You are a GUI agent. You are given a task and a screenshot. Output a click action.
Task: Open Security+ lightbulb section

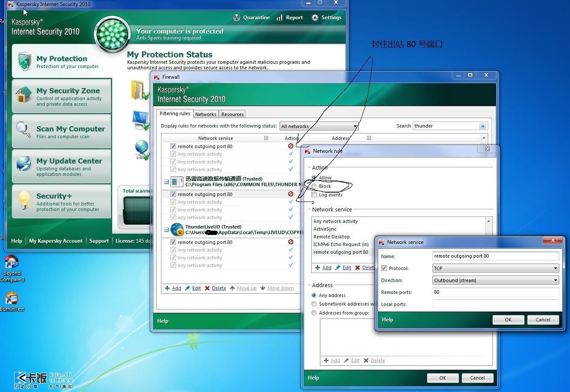62,202
